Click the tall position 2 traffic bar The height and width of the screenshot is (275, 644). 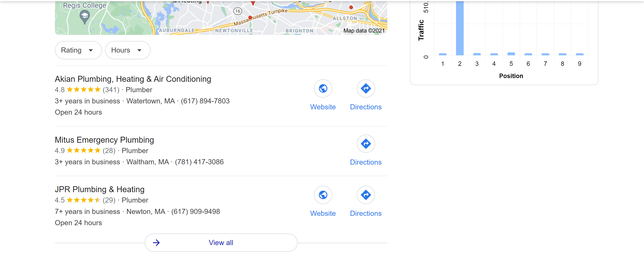tap(460, 28)
